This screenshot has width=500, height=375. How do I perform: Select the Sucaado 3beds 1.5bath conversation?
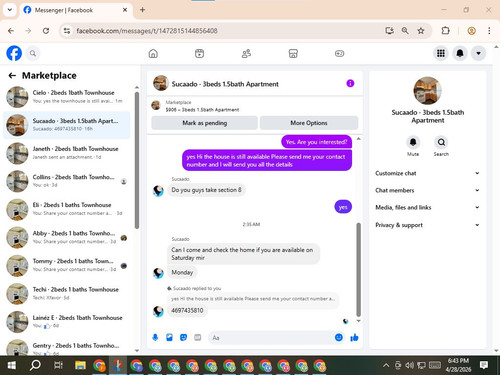67,125
